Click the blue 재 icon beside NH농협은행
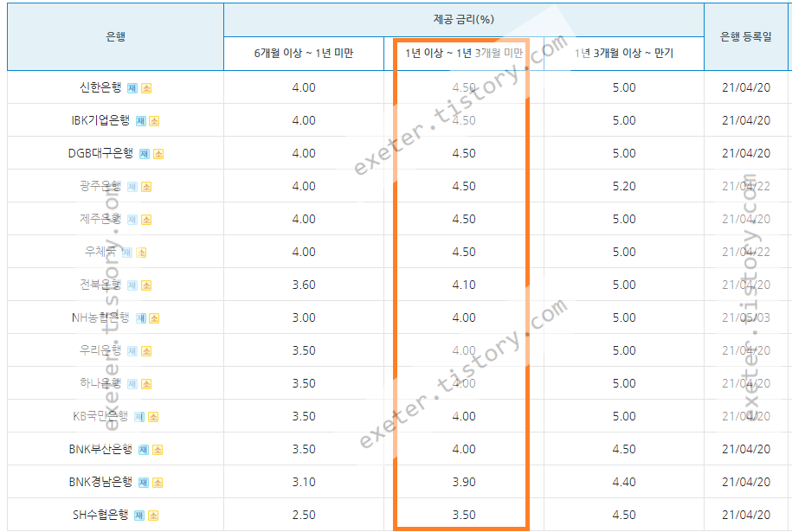The height and width of the screenshot is (532, 792). click(140, 318)
